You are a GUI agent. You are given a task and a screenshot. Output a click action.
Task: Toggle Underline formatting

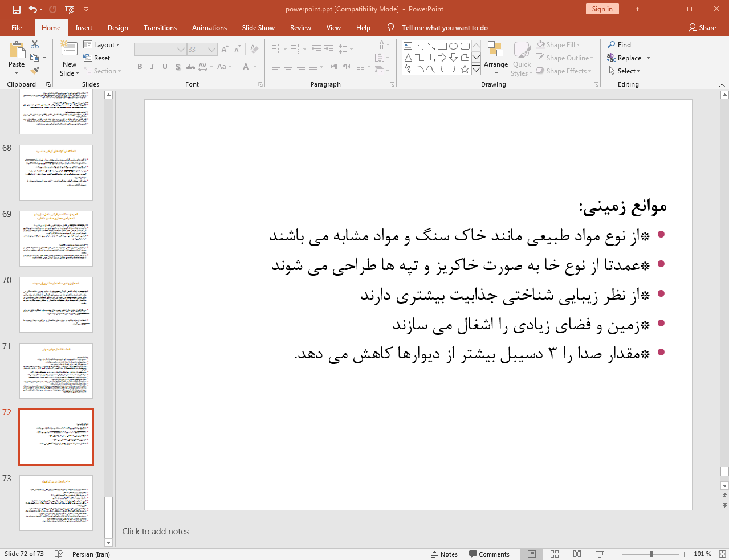tap(165, 67)
